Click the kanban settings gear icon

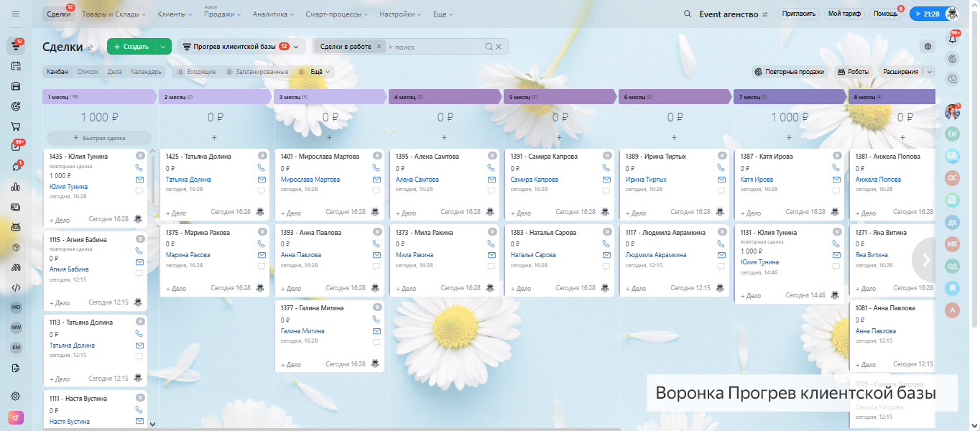pos(928,47)
